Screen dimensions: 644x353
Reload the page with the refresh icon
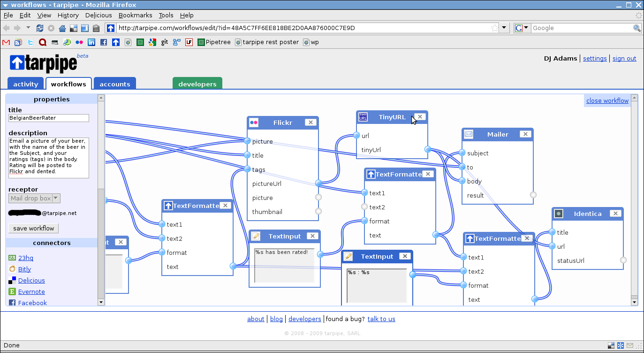pyautogui.click(x=40, y=28)
